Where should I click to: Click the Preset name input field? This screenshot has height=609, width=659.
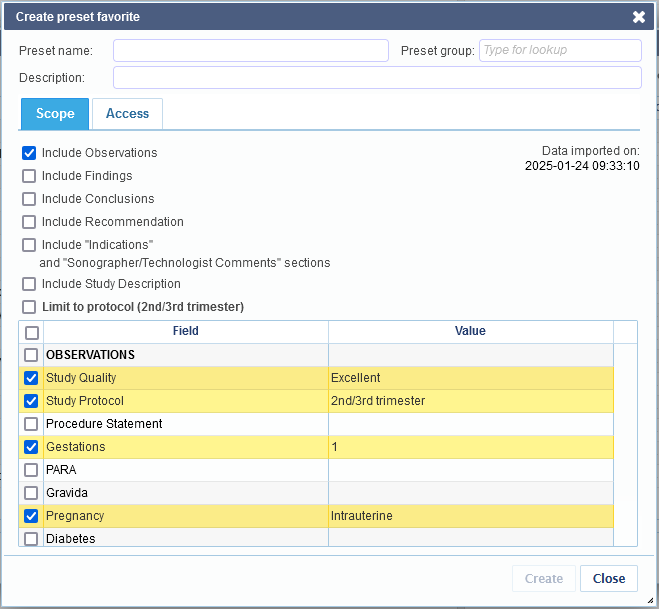tap(251, 50)
